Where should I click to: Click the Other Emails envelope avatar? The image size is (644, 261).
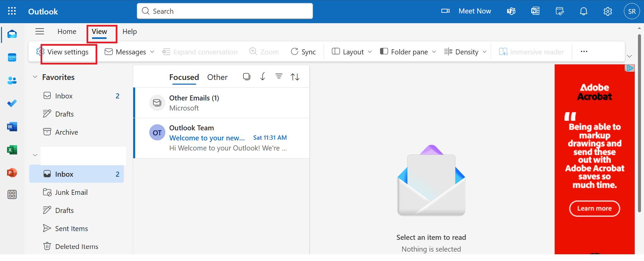pyautogui.click(x=157, y=103)
